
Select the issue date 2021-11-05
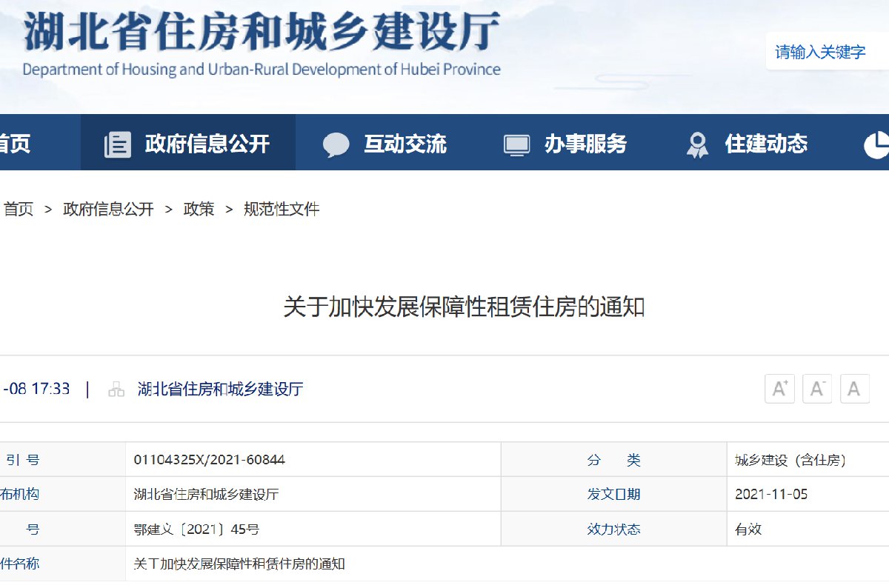pyautogui.click(x=771, y=495)
